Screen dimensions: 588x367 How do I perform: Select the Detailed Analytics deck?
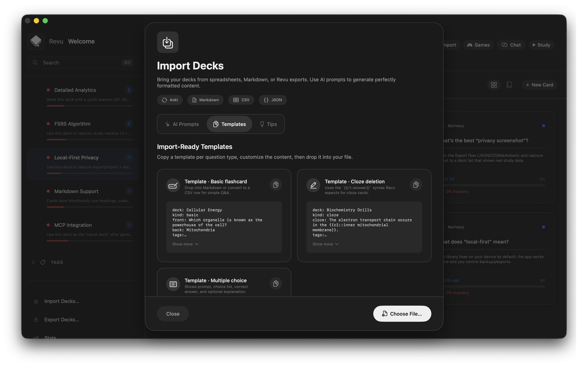tap(83, 97)
